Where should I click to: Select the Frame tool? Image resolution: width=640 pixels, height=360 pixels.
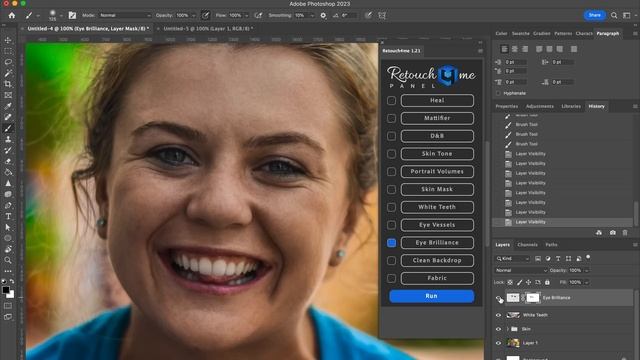pos(8,95)
